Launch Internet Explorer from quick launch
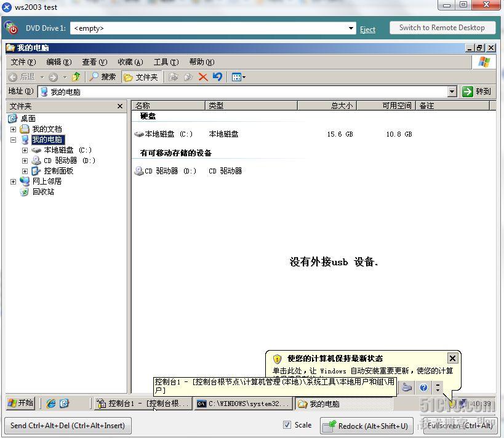The height and width of the screenshot is (438, 504). (51, 404)
